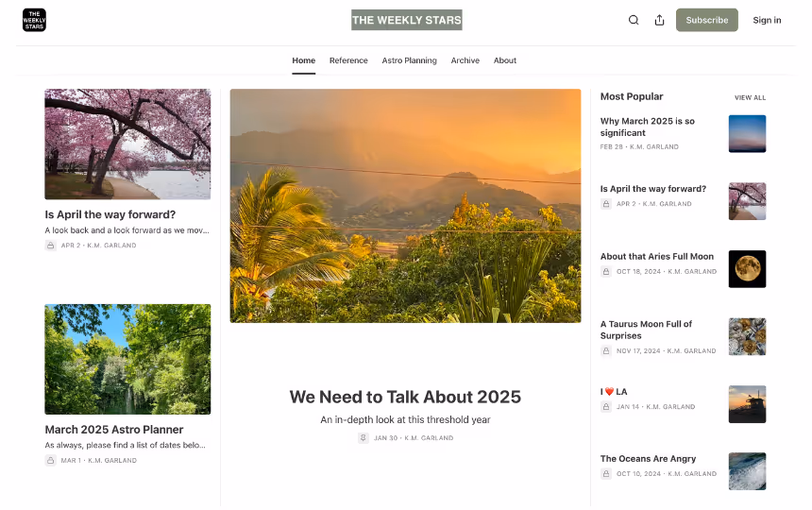Click The Weekly Stars logo icon
The height and width of the screenshot is (510, 812).
(34, 20)
